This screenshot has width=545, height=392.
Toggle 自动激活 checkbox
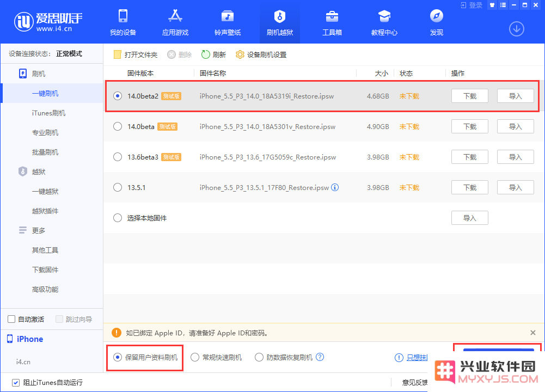click(x=11, y=319)
